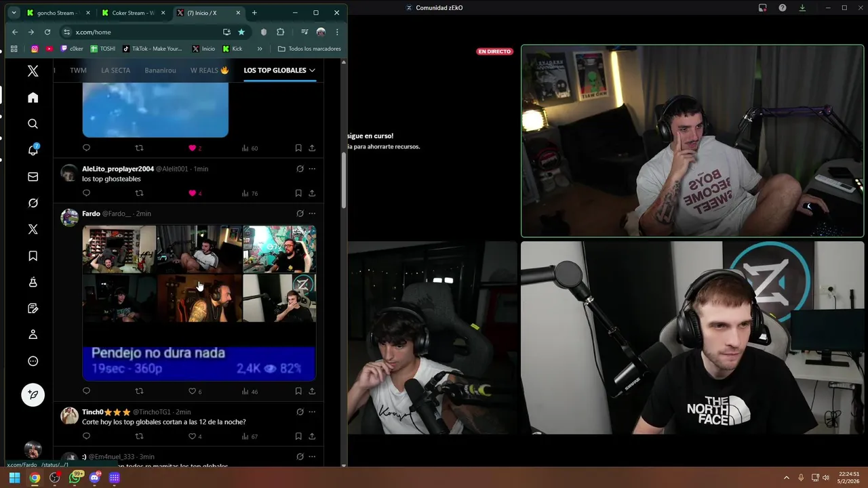Viewport: 868px width, 488px height.
Task: Bookmark Fardo's post
Action: [x=298, y=391]
